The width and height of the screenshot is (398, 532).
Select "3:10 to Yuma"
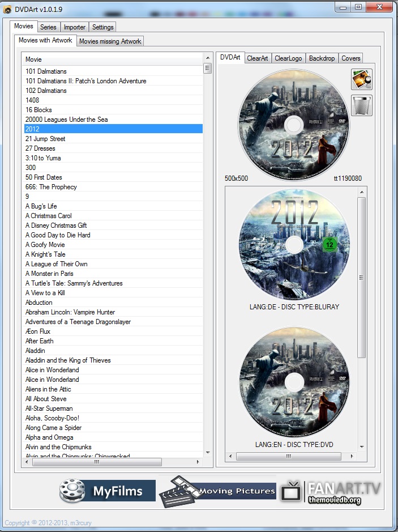[x=114, y=158]
